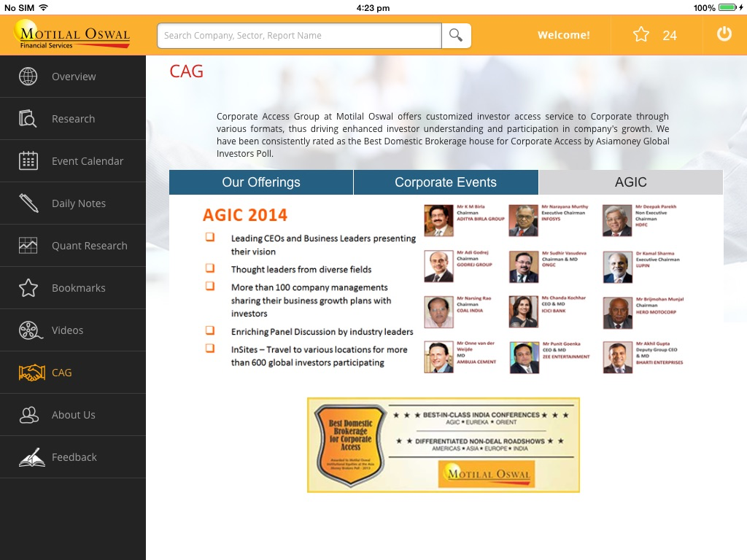747x560 pixels.
Task: Check the battery status icon
Action: (727, 7)
